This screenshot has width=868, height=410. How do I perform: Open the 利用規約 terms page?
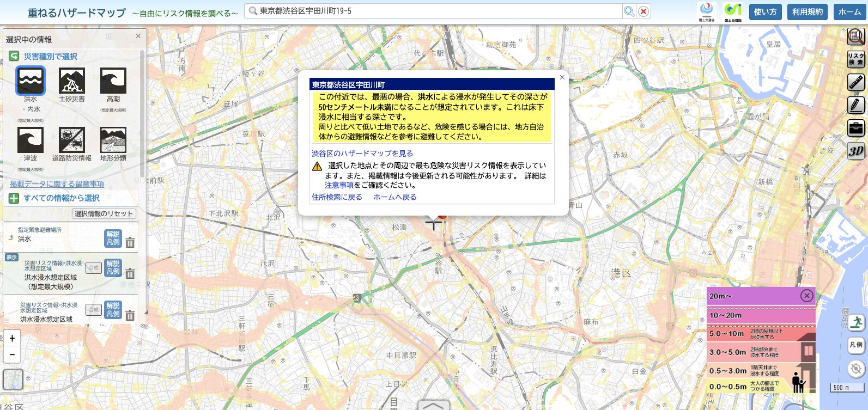[807, 12]
